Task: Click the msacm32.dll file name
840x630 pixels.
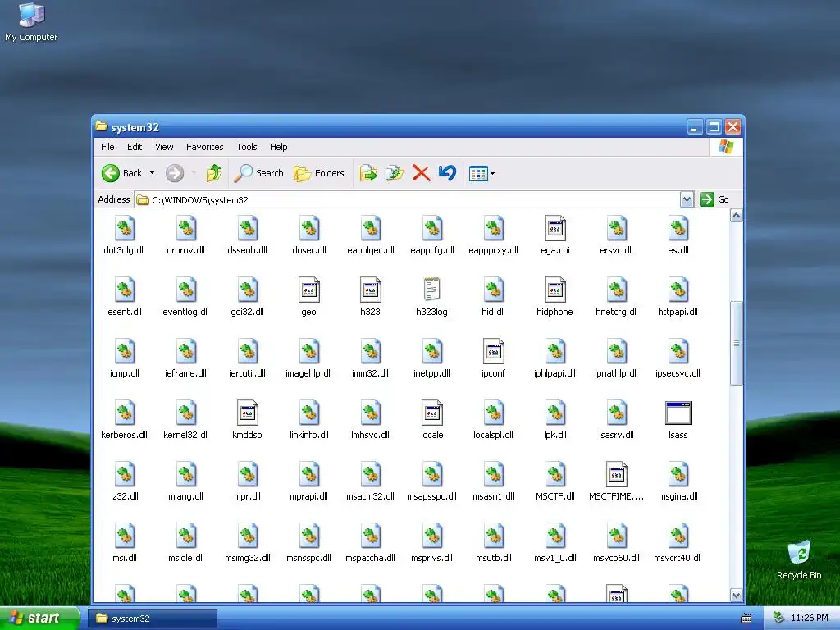Action: (x=371, y=496)
